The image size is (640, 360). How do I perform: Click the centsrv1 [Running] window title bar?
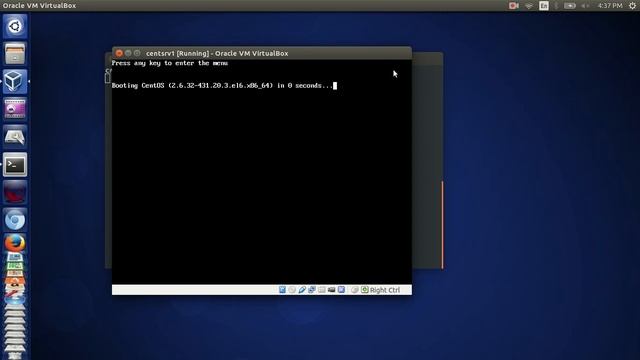tap(262, 53)
